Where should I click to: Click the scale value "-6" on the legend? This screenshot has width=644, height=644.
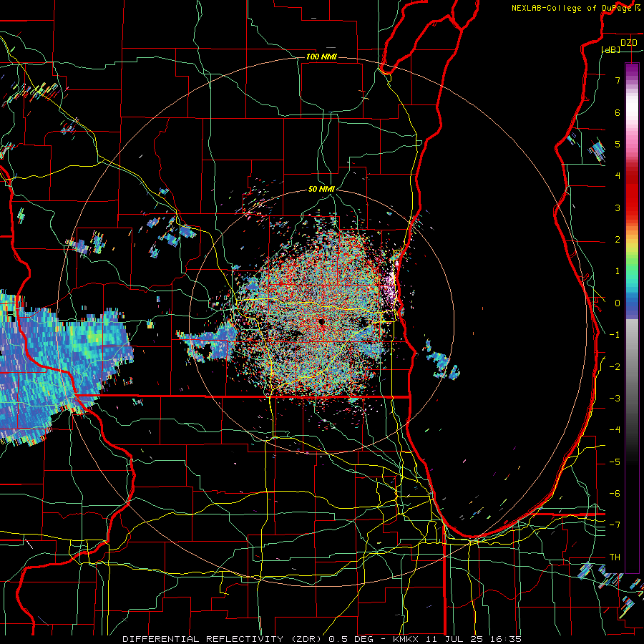pos(615,494)
